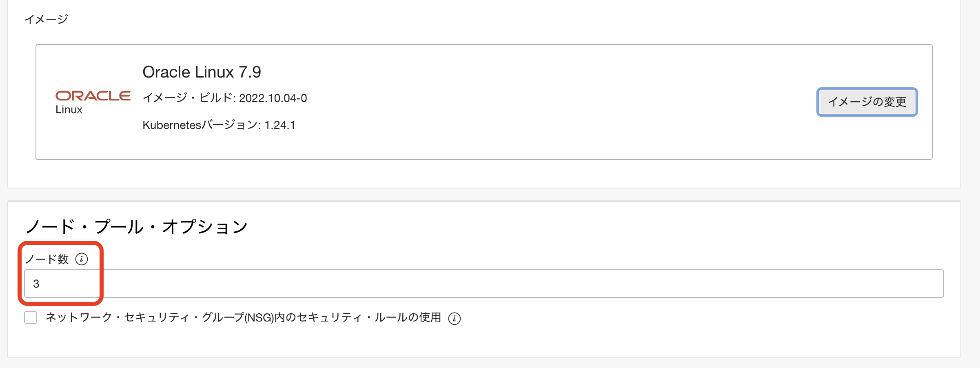The image size is (980, 368).
Task: Focus the ノード数 input field
Action: pyautogui.click(x=484, y=284)
